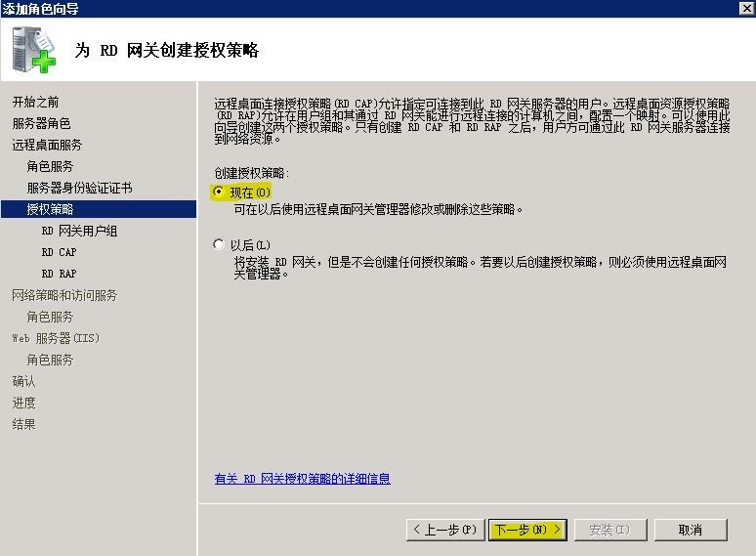The height and width of the screenshot is (556, 756).
Task: Open RD 网关用户组 step
Action: click(x=79, y=231)
